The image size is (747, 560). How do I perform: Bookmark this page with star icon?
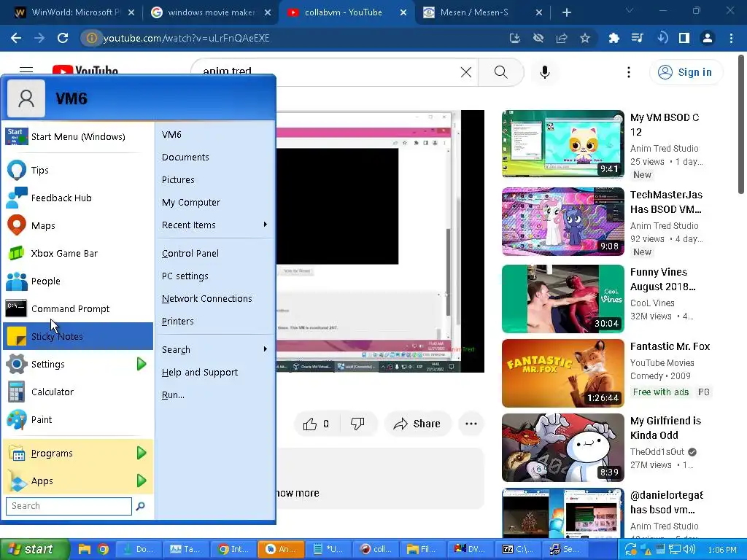click(585, 38)
